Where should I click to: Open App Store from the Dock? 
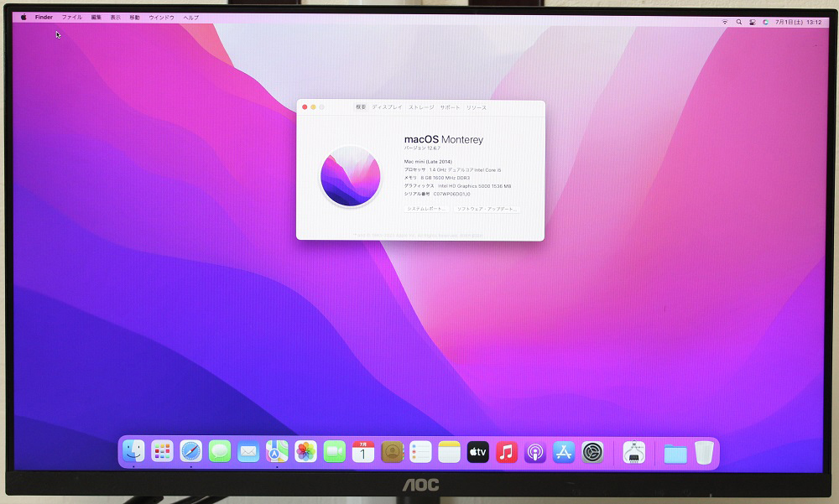coord(563,452)
